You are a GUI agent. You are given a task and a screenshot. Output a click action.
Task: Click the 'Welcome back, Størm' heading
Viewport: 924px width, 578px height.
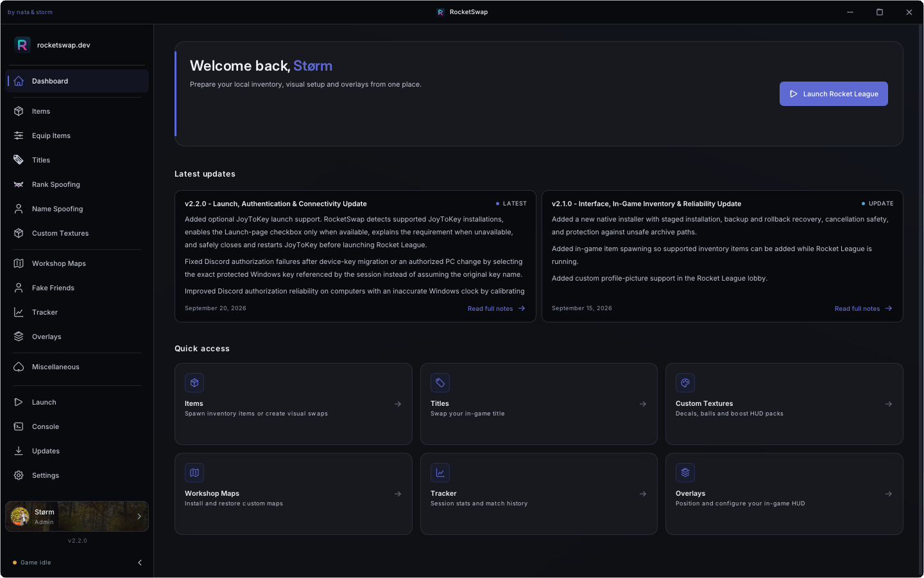click(261, 66)
